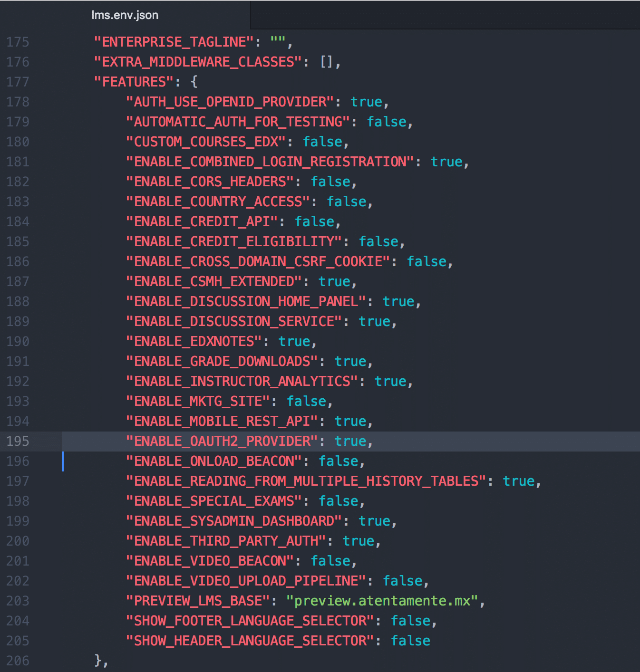Click line number 206 in gutter
This screenshot has width=640, height=672.
click(18, 661)
